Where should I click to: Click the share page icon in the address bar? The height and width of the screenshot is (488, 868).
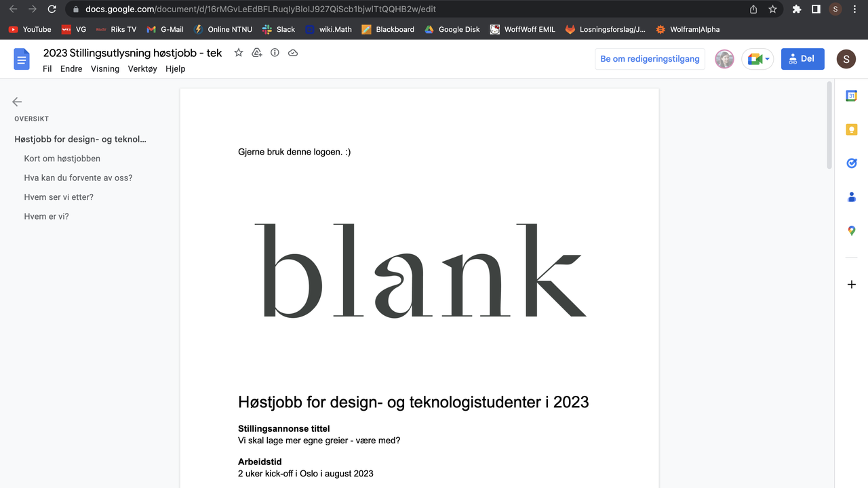click(x=753, y=9)
